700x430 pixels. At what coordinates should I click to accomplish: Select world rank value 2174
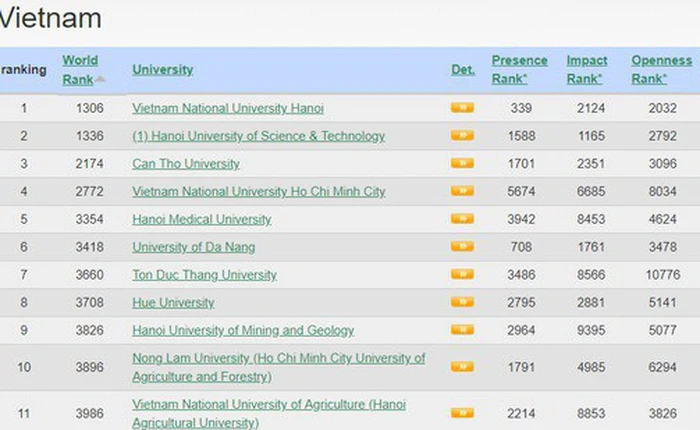[x=89, y=163]
